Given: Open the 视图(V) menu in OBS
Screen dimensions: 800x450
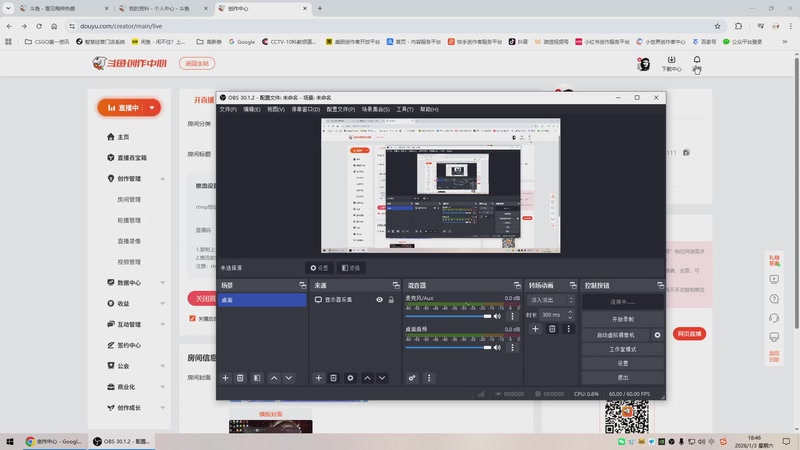Looking at the screenshot, I should (x=276, y=109).
